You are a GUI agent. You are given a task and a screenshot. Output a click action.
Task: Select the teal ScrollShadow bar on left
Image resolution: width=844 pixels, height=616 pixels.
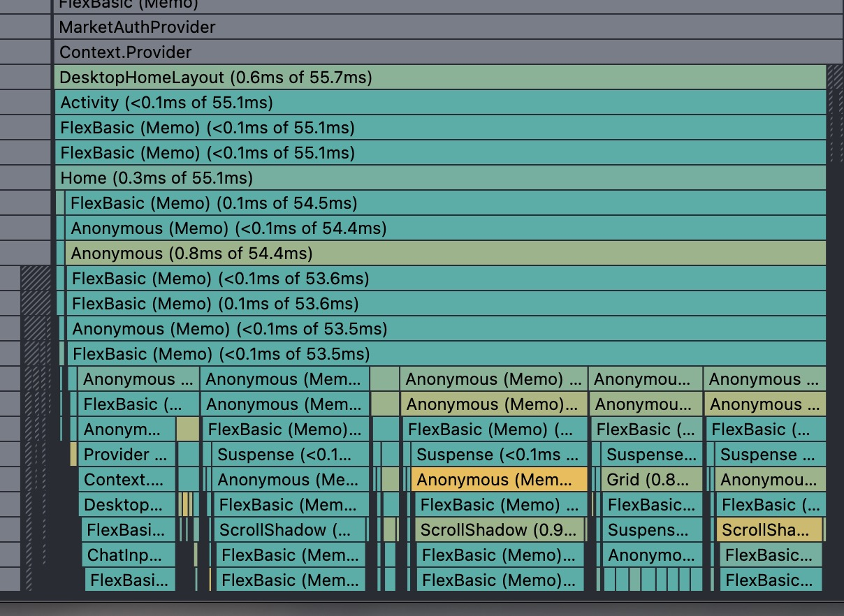pos(290,530)
